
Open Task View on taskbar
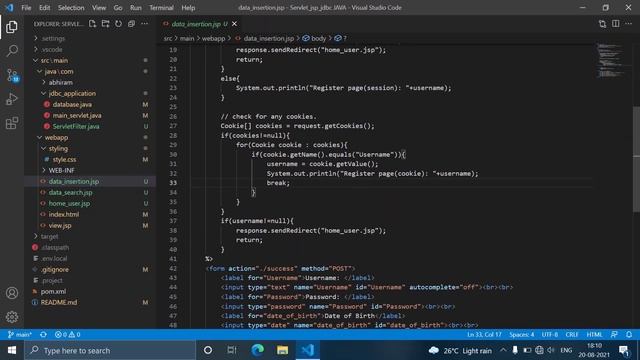(232, 350)
